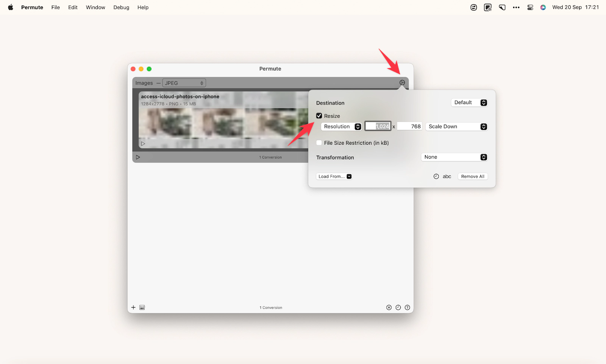Screen dimensions: 606x364
Task: Uncheck the Resize checkbox
Action: coord(319,116)
